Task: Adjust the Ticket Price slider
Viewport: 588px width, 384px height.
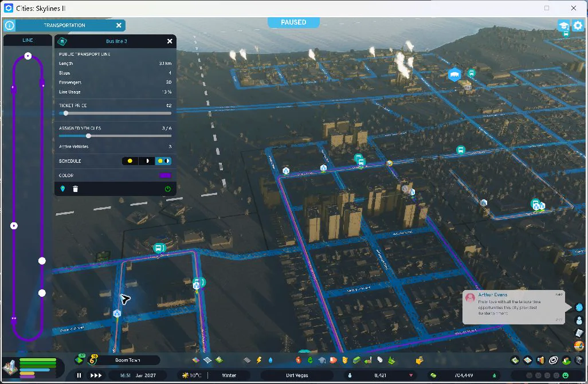Action: [115, 113]
